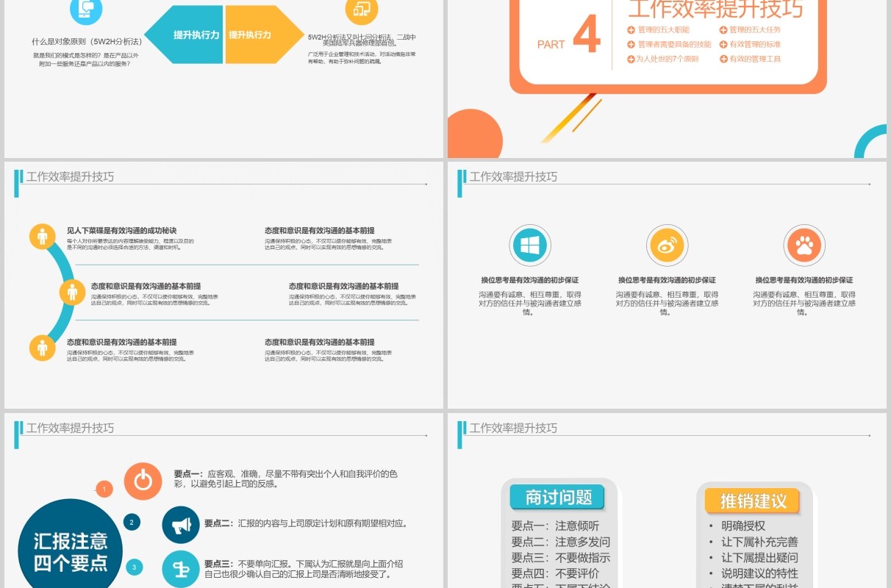Click the bullet 说明建议的特性

pyautogui.click(x=759, y=573)
